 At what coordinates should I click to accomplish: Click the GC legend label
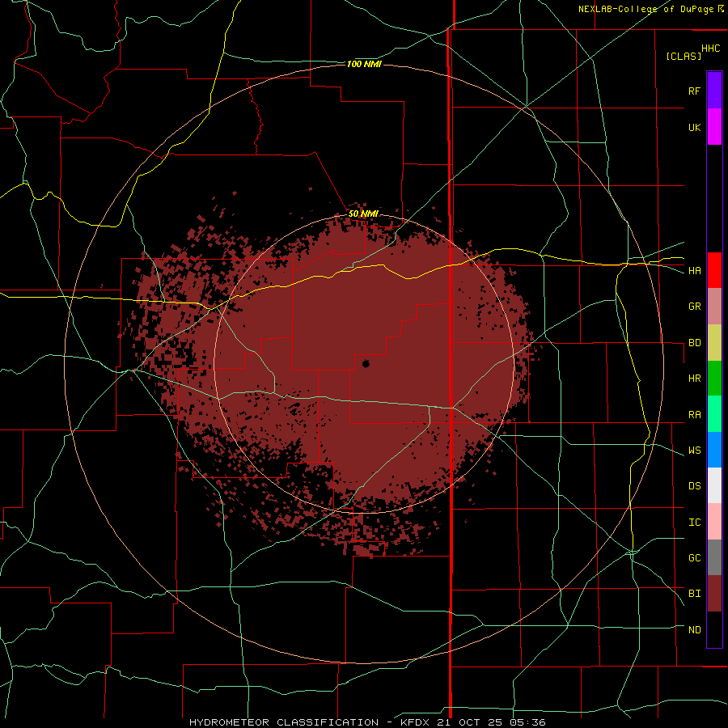click(x=694, y=558)
